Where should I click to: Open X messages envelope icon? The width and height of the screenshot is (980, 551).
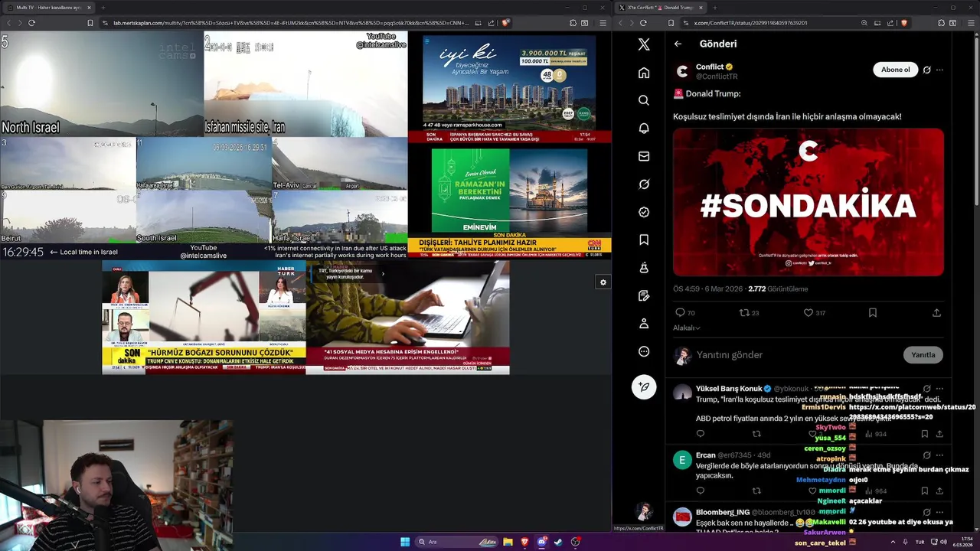[x=644, y=156]
